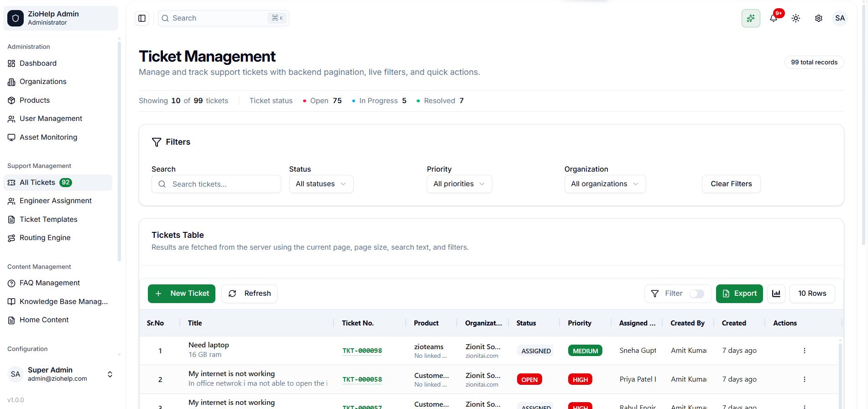The image size is (868, 409).
Task: Select All Tickets in sidebar
Action: (x=58, y=183)
